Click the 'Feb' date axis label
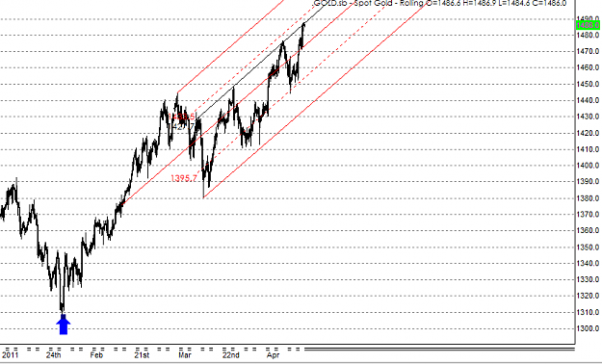The width and height of the screenshot is (602, 364). coord(96,355)
